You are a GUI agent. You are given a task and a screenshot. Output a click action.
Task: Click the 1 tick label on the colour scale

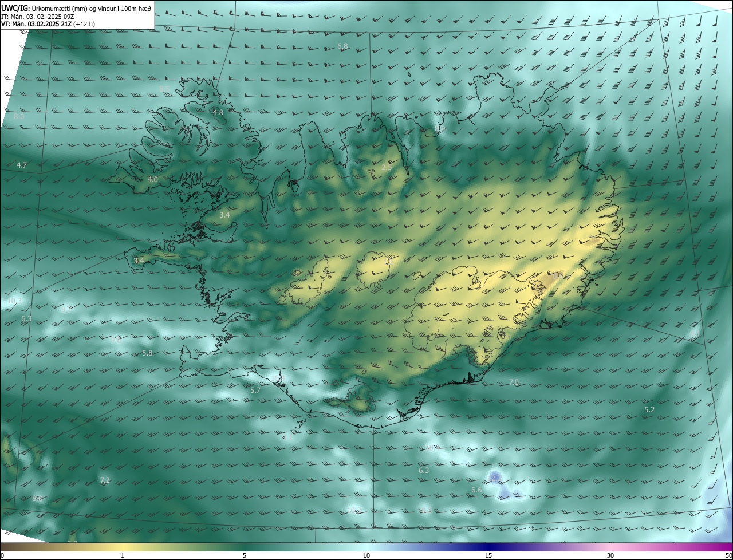pos(123,555)
